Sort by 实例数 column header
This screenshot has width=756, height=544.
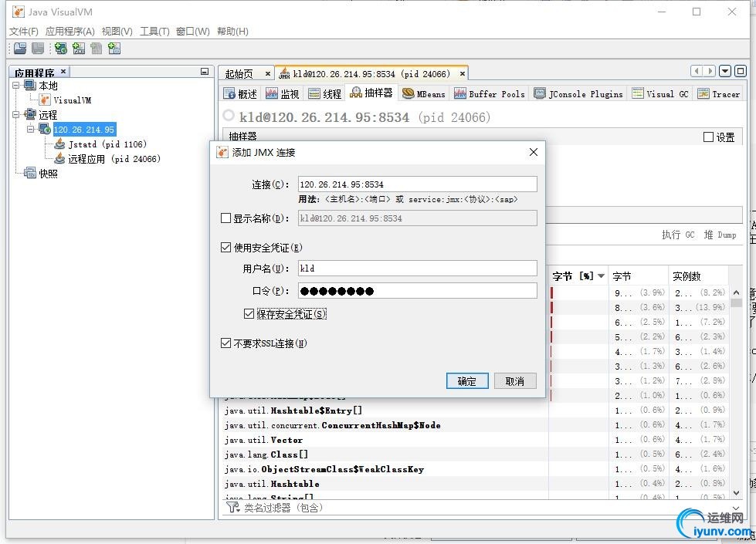point(698,276)
